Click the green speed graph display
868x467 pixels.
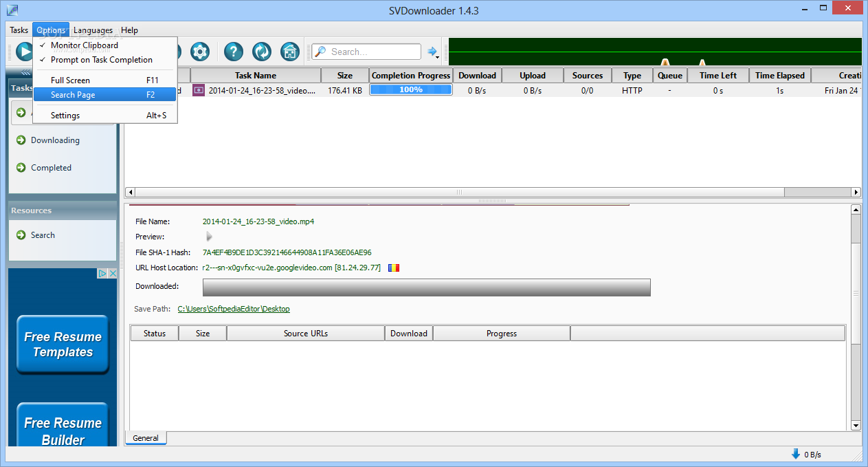tap(655, 52)
